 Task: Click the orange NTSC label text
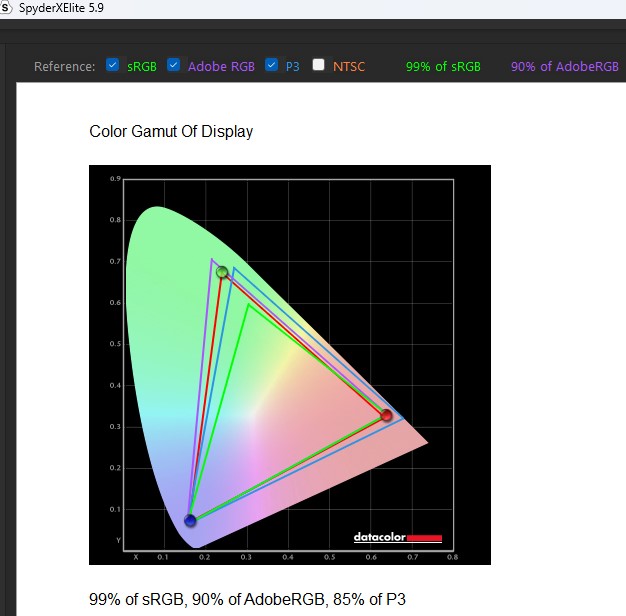[349, 67]
